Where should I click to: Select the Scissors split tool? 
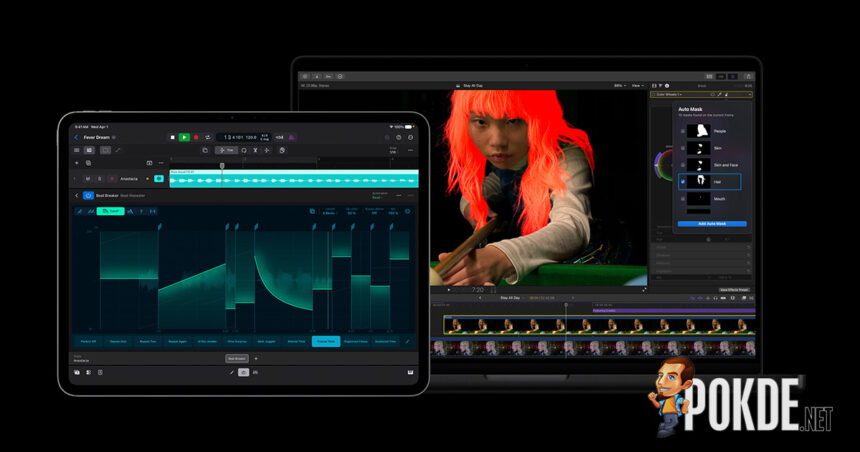255,150
